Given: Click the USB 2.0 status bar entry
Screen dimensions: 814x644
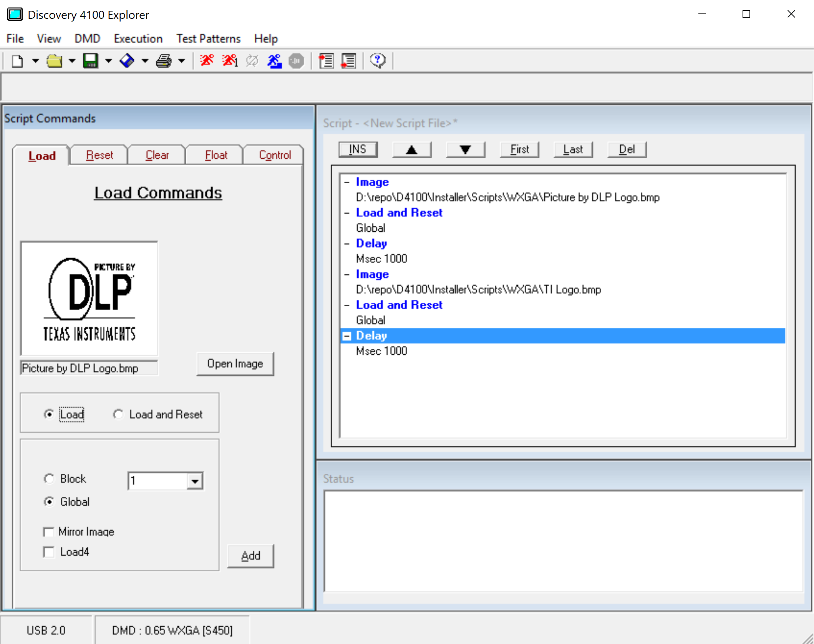Looking at the screenshot, I should point(46,631).
